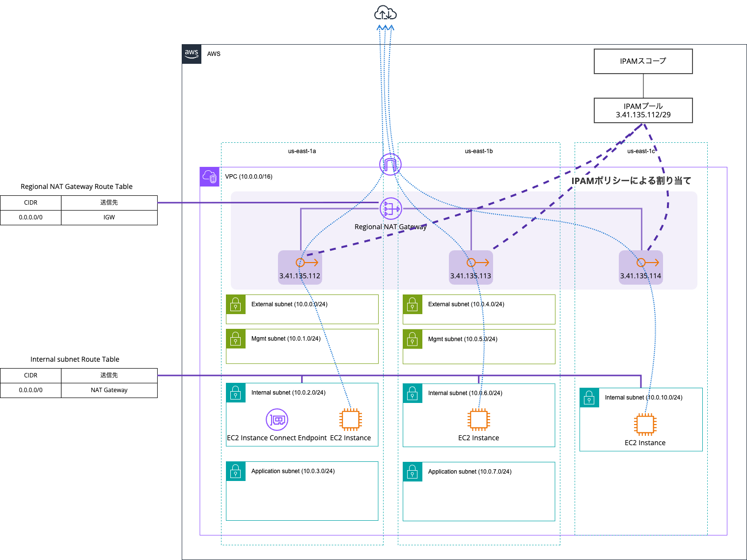Select the EC2 Instance Connect Endpoint icon
This screenshot has width=747, height=560.
click(277, 420)
